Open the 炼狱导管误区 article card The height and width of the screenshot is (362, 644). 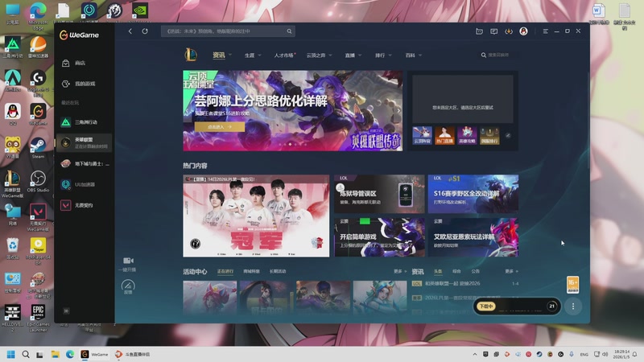[x=379, y=194]
